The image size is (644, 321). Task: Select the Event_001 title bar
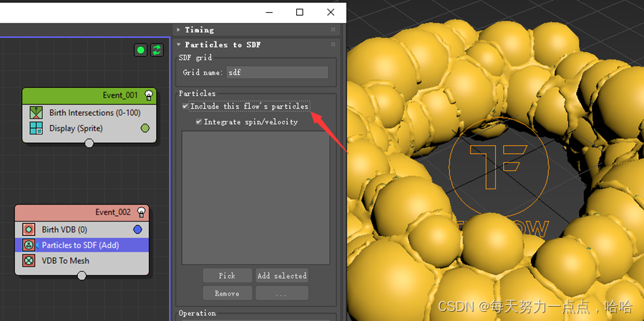(89, 95)
